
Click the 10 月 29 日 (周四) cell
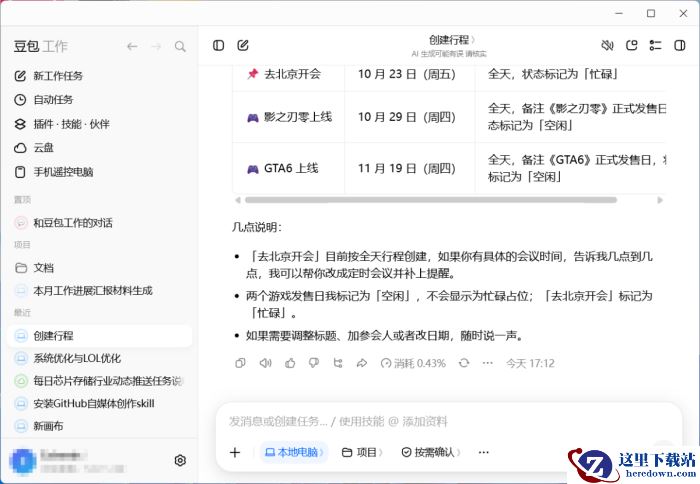coord(409,117)
